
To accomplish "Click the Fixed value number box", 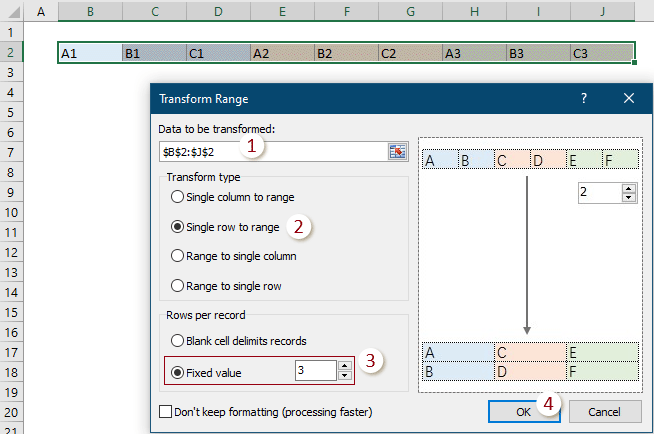I will click(x=316, y=371).
